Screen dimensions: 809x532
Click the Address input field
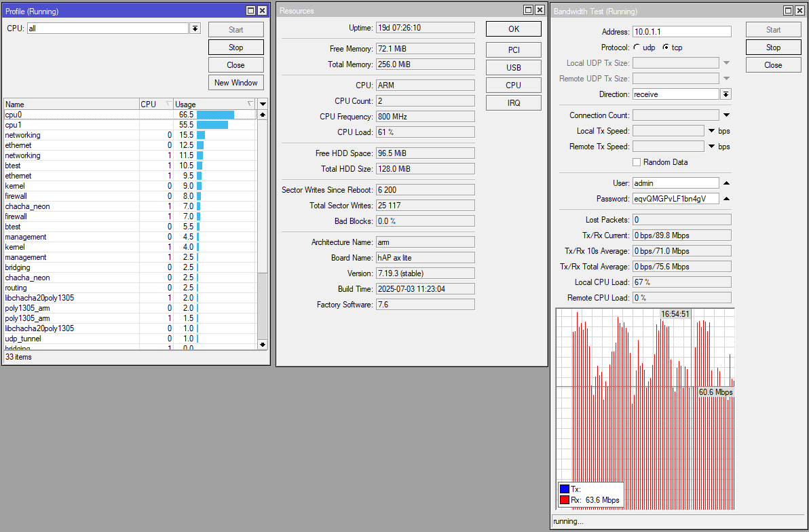(x=681, y=32)
